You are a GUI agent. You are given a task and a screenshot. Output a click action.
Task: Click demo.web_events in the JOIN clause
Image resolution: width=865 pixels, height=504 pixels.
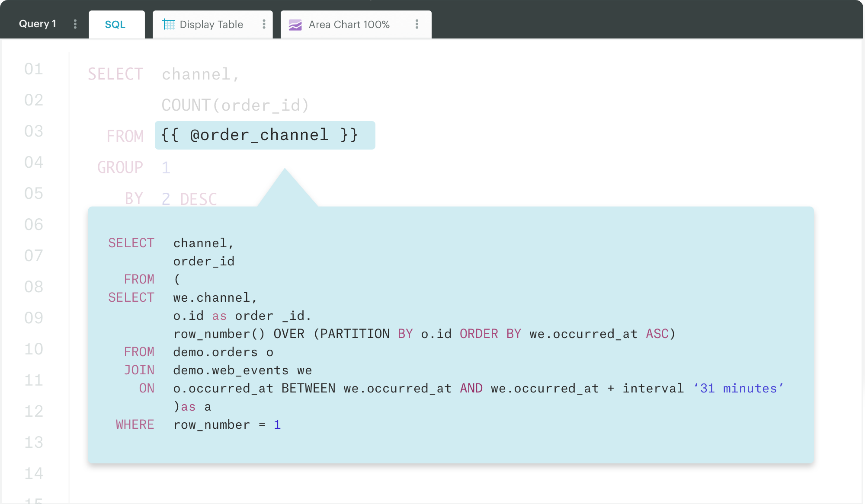pos(231,370)
